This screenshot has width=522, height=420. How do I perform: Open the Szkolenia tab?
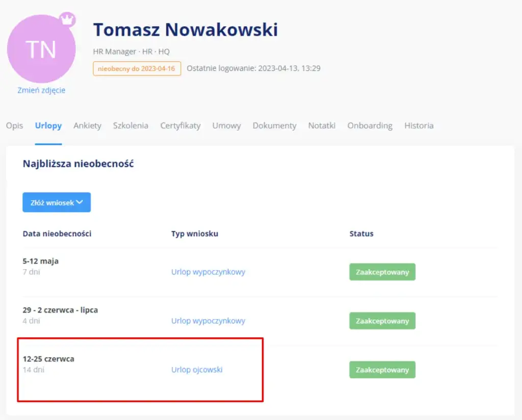(130, 125)
